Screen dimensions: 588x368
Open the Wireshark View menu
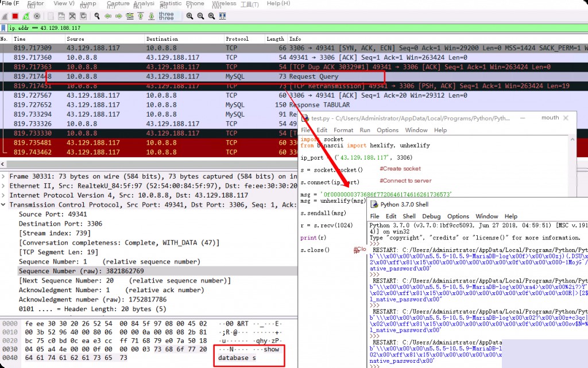point(64,3)
